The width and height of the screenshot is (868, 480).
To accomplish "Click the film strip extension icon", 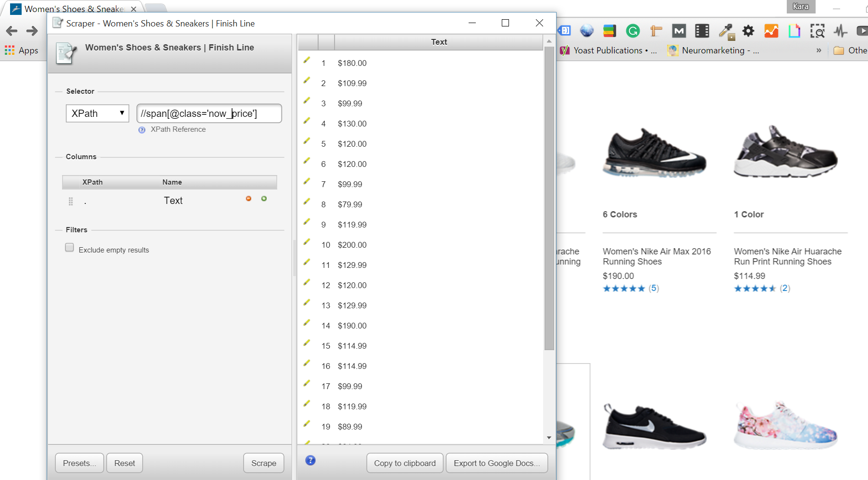I will click(x=702, y=31).
